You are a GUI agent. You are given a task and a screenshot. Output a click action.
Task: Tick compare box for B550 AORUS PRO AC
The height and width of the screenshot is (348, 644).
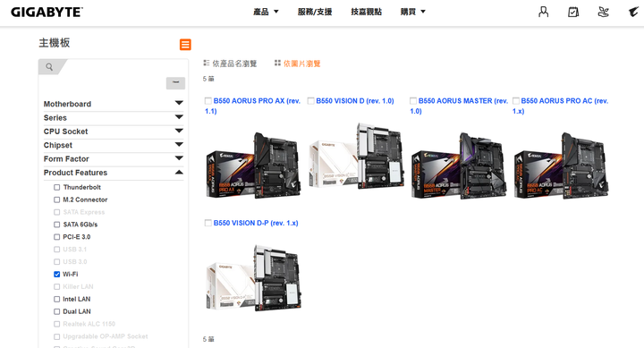pos(516,101)
